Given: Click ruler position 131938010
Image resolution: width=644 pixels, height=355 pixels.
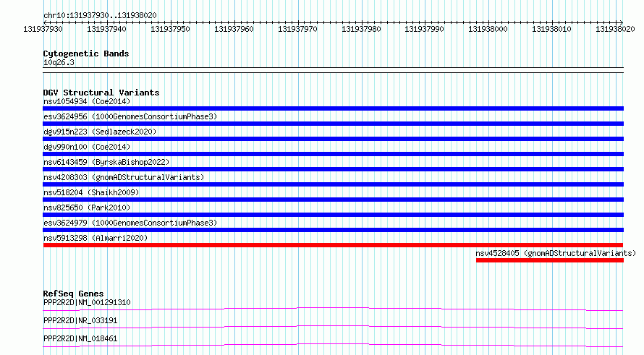Looking at the screenshot, I should (x=551, y=29).
